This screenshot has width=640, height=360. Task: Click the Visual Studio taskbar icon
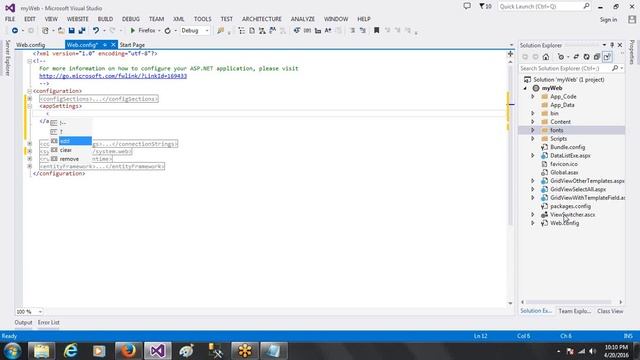point(158,351)
